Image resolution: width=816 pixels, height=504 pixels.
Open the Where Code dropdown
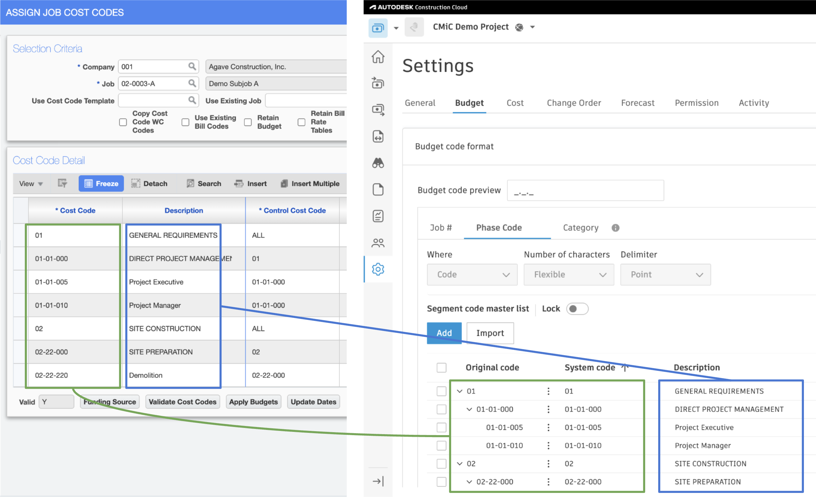click(x=472, y=274)
